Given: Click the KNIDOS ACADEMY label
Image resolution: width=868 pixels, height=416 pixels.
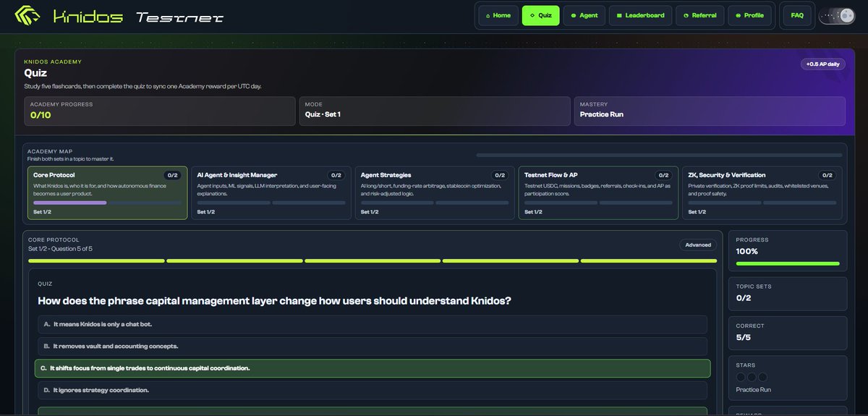Looking at the screenshot, I should 53,61.
